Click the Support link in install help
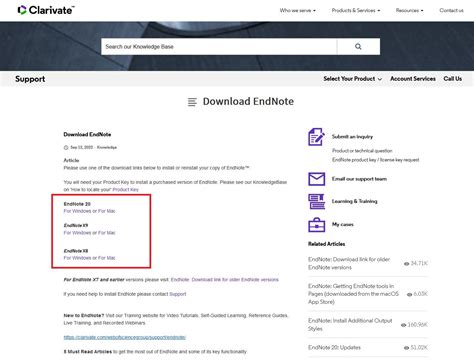 (x=178, y=294)
